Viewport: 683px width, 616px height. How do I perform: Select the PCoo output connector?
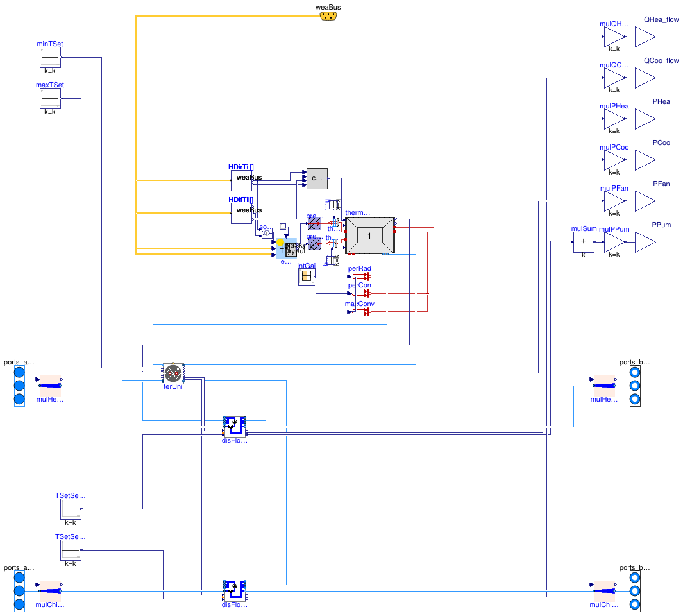coord(645,160)
